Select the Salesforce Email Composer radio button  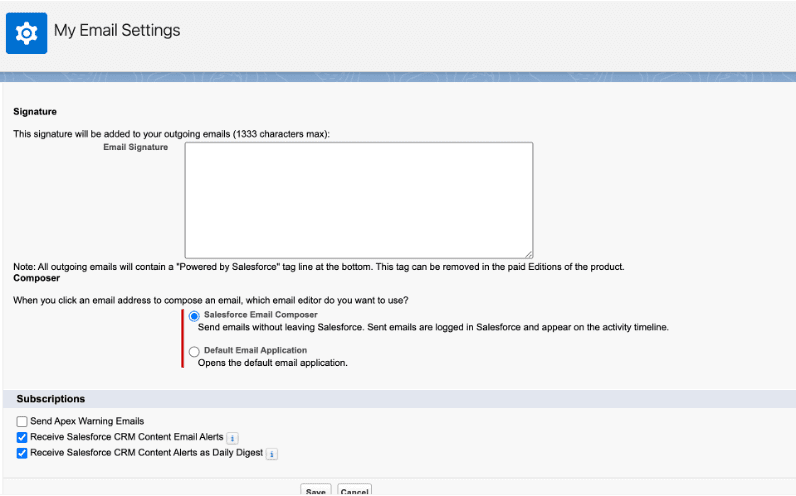point(194,316)
